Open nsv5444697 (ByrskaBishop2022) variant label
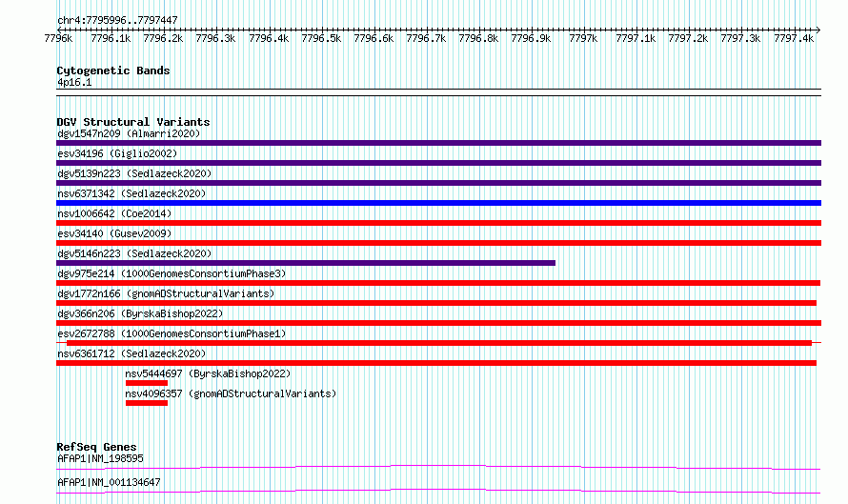Viewport: 848px width, 504px height. (208, 373)
